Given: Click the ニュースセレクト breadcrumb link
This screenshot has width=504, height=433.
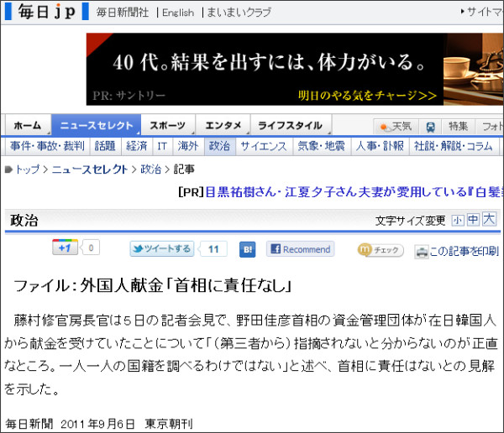Looking at the screenshot, I should [90, 170].
